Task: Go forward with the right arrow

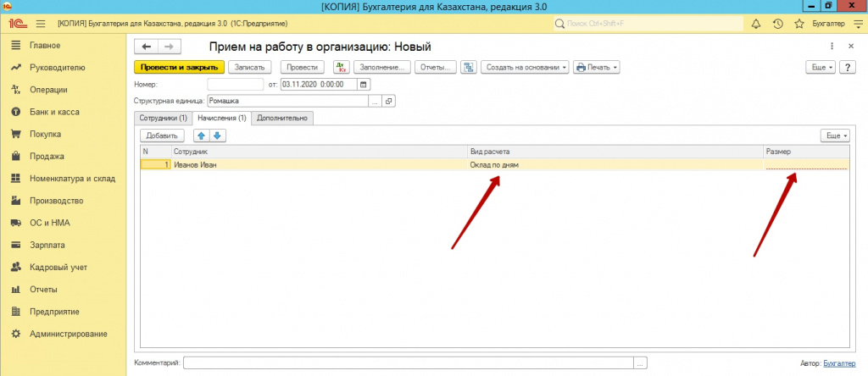Action: coord(170,47)
